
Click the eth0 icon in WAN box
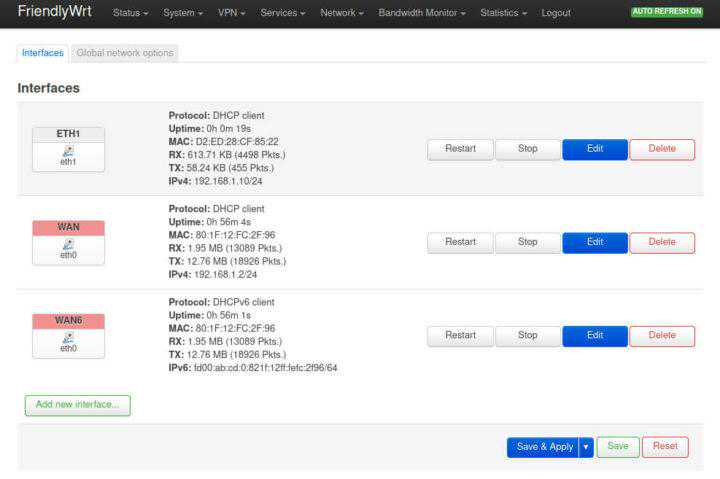coord(68,244)
